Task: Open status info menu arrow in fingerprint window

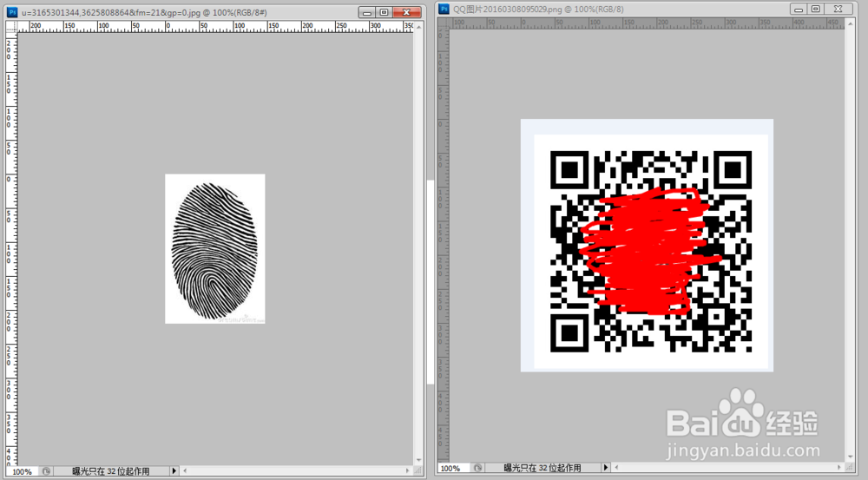Action: 174,471
